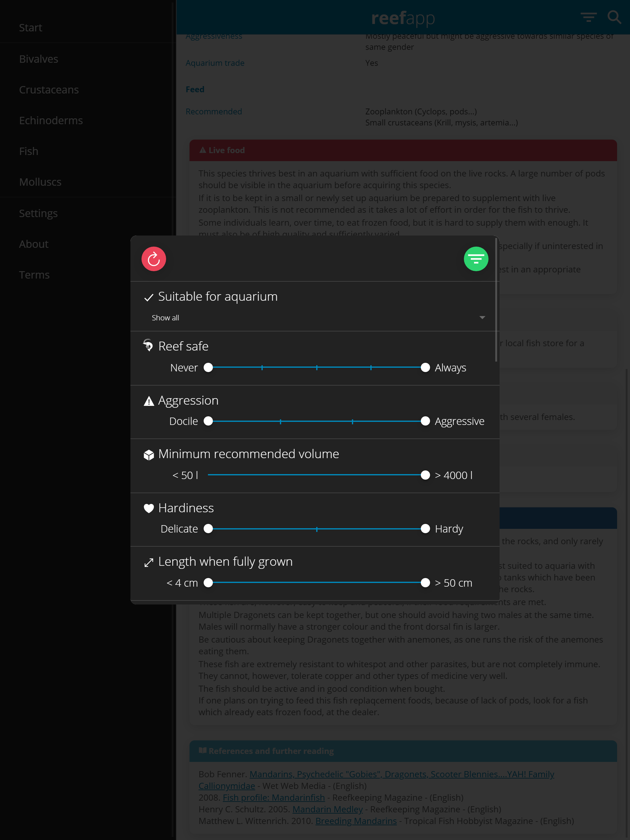This screenshot has width=630, height=840.
Task: Open the filter icon in top bar
Action: 588,17
